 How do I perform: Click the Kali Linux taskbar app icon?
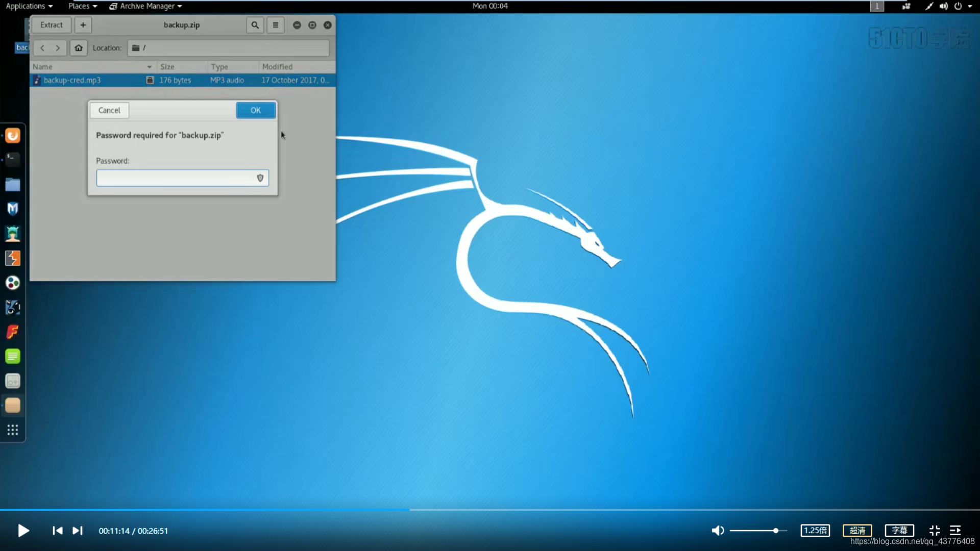click(x=13, y=308)
